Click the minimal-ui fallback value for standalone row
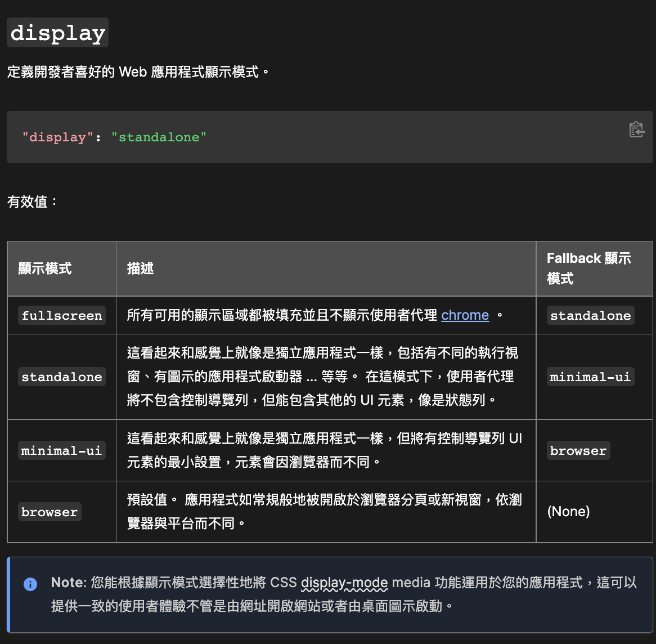The height and width of the screenshot is (644, 656). coord(590,377)
